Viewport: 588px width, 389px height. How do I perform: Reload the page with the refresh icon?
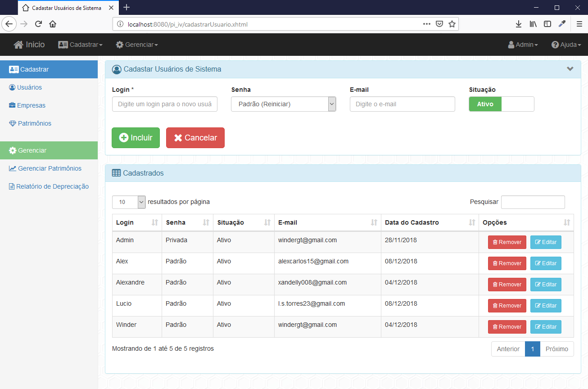click(x=38, y=24)
